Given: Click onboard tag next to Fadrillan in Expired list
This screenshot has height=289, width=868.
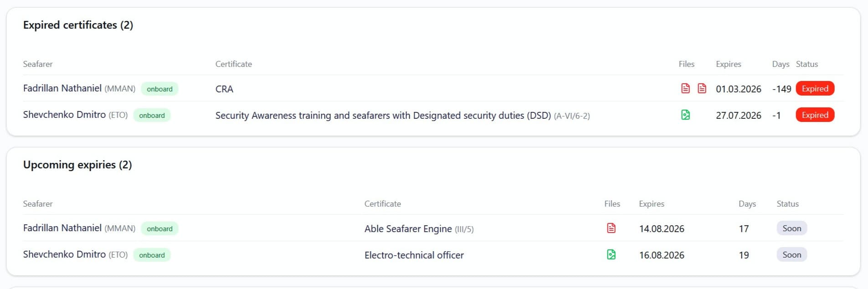Looking at the screenshot, I should [x=159, y=89].
